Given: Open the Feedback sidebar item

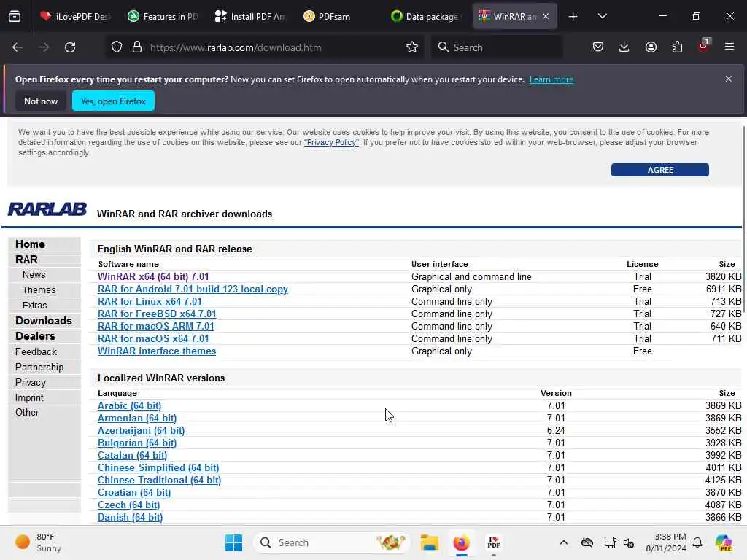Looking at the screenshot, I should 36,352.
